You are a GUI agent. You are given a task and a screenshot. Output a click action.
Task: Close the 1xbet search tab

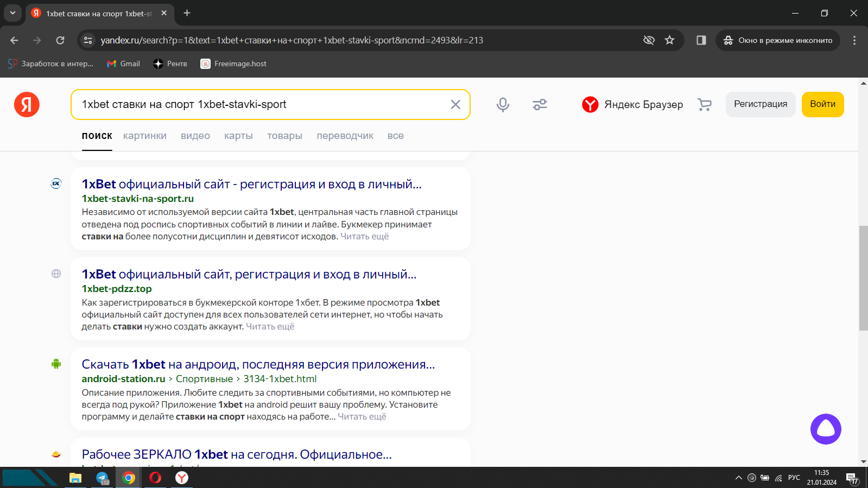(x=164, y=13)
